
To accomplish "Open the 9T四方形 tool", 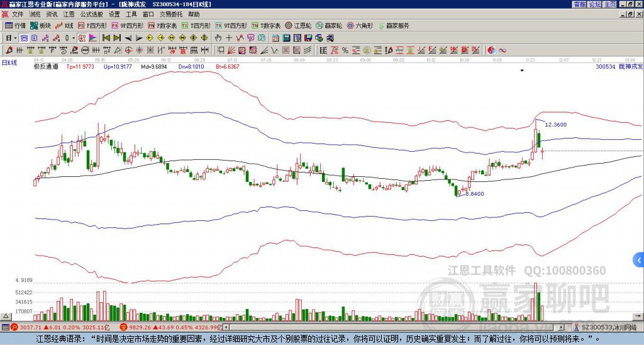I will coord(231,25).
